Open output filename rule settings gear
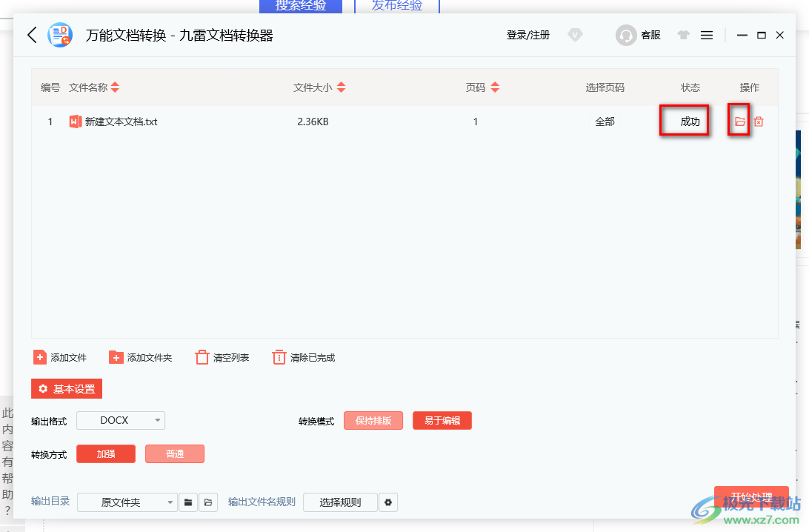 tap(388, 502)
